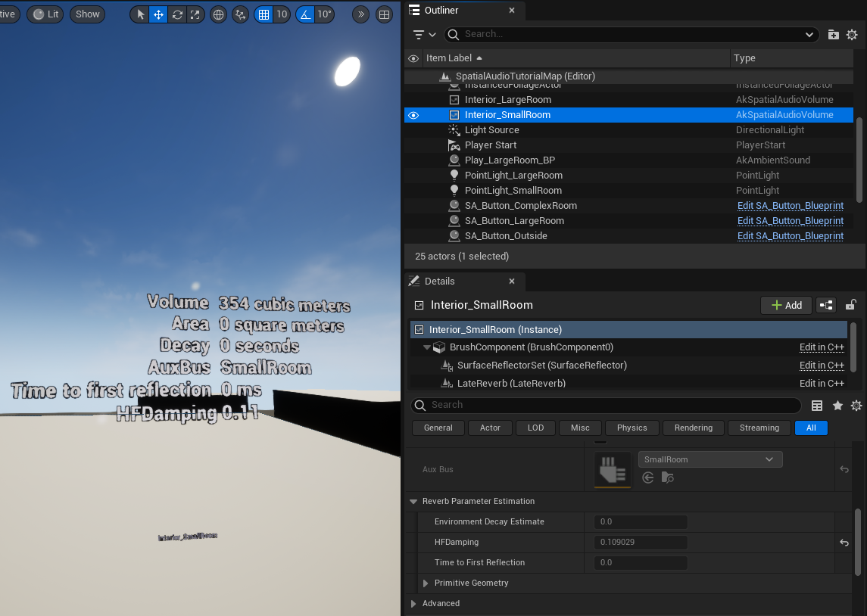
Task: Click the Add component button
Action: (786, 305)
